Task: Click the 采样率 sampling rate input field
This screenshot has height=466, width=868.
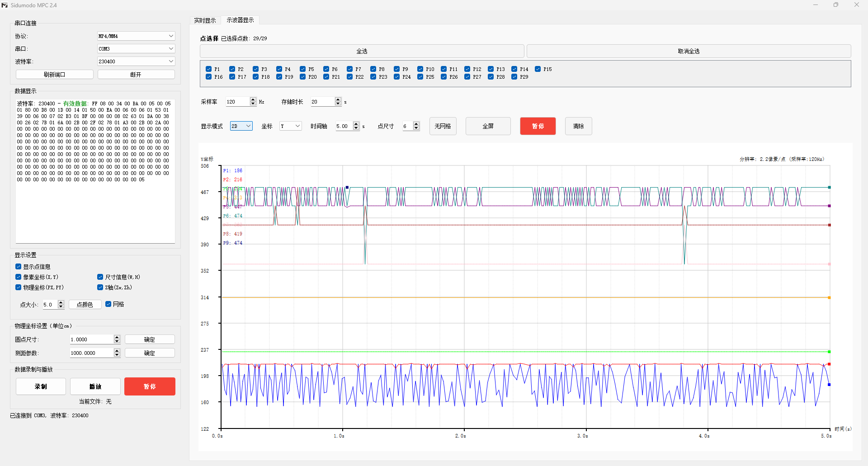Action: [237, 102]
